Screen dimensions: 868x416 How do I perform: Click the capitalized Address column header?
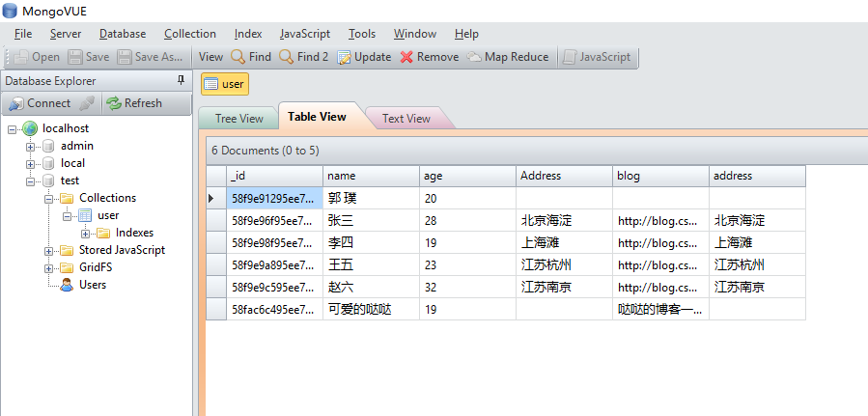[564, 176]
